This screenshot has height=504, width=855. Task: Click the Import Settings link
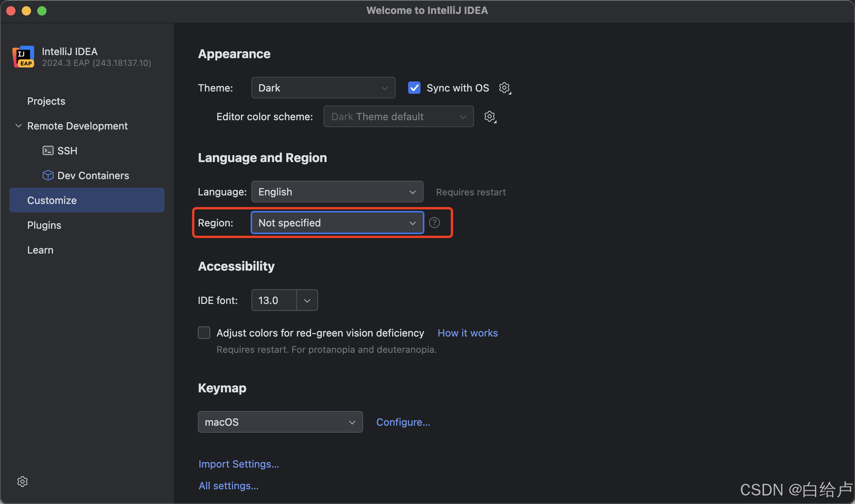(x=239, y=464)
